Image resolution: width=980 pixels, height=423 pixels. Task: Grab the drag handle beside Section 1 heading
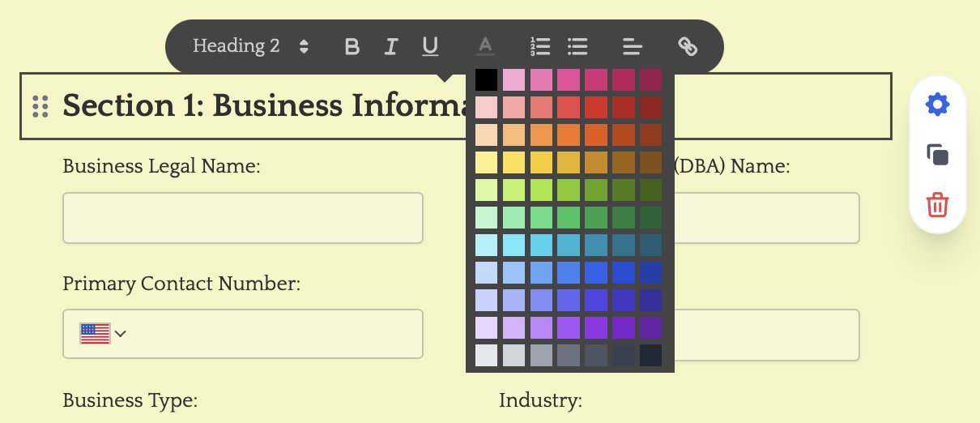pos(40,106)
